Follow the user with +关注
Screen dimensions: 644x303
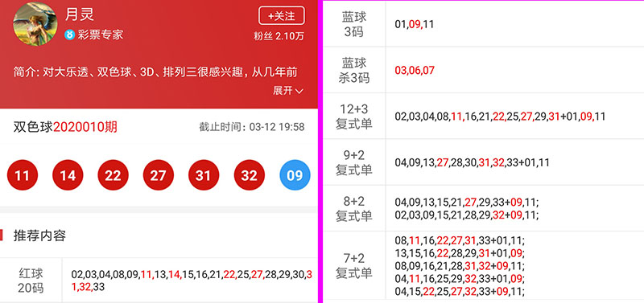click(281, 16)
